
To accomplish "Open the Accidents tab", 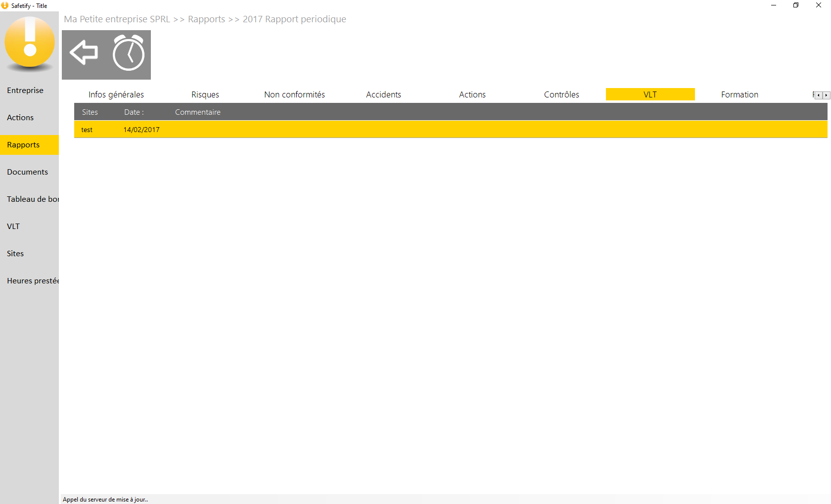I will coord(383,94).
